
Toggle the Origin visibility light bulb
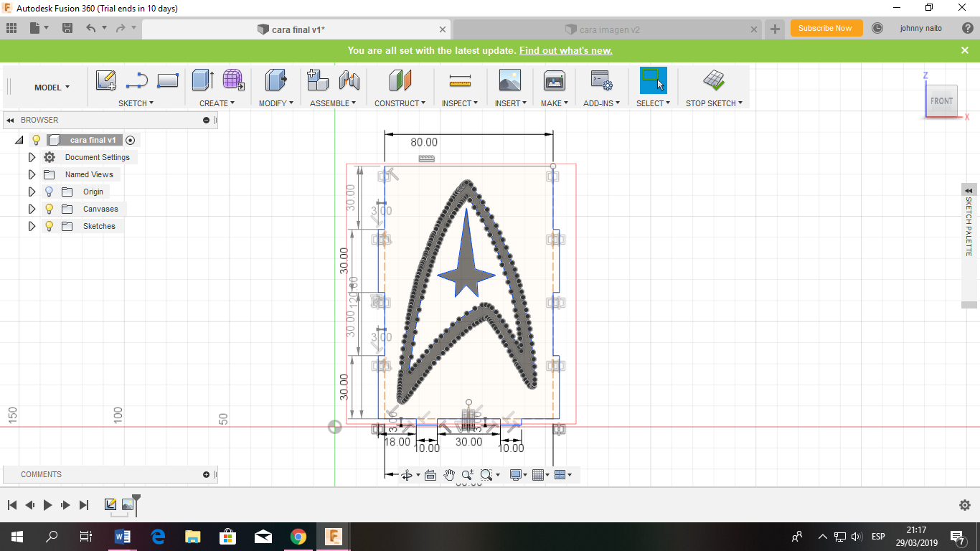pos(49,192)
